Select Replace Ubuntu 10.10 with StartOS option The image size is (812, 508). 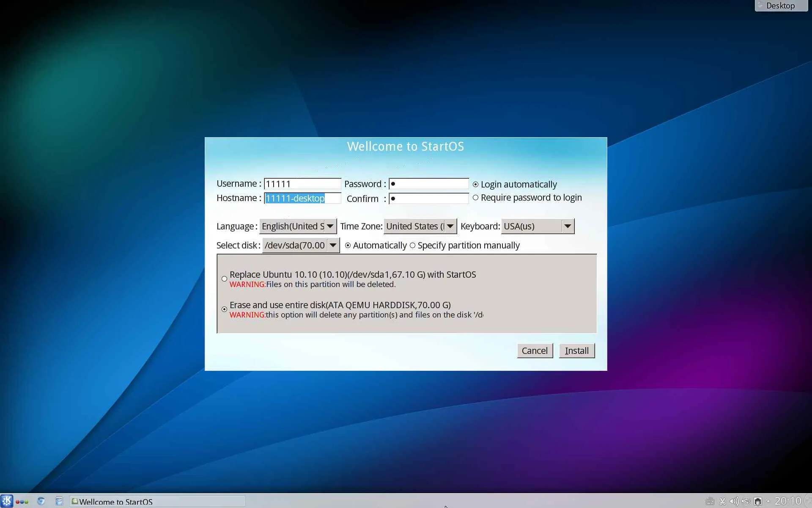(224, 279)
